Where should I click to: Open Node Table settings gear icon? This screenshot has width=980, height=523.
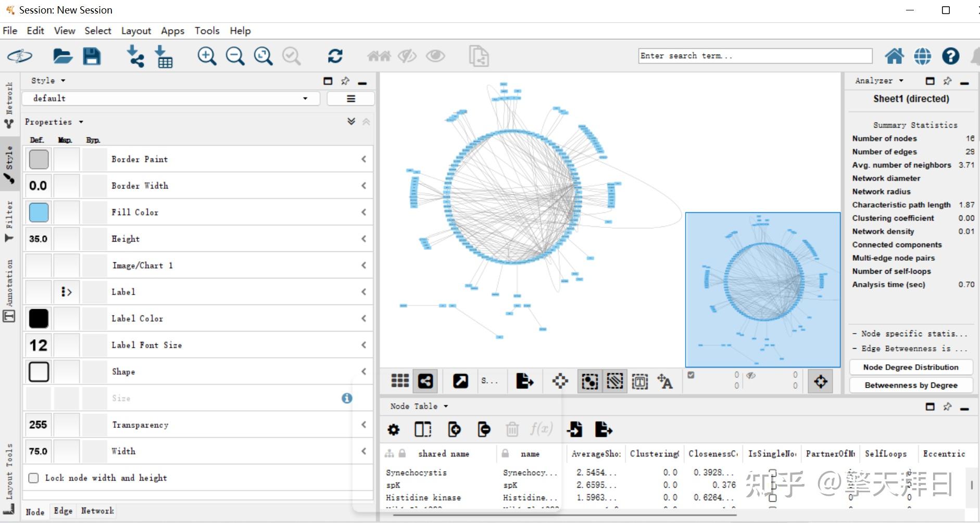(x=394, y=430)
